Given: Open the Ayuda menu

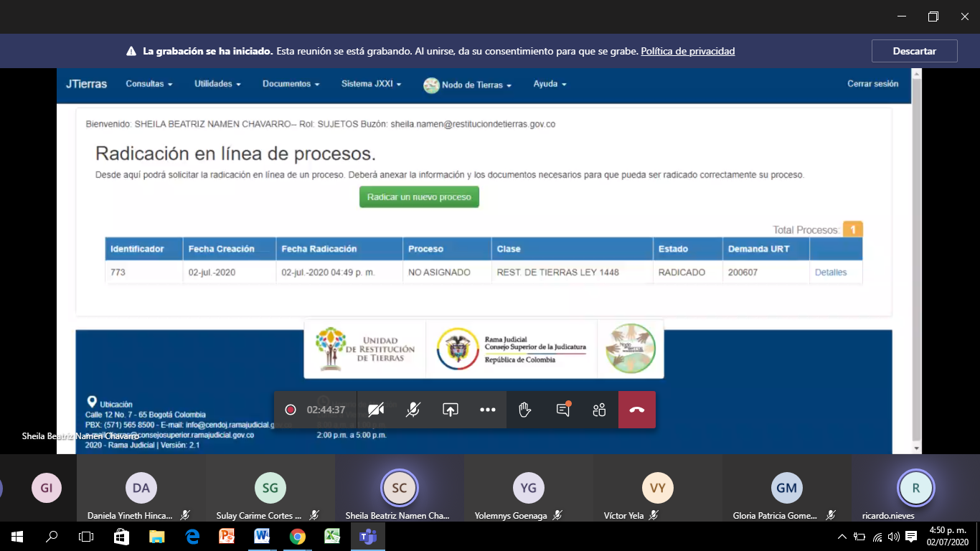Looking at the screenshot, I should click(550, 84).
